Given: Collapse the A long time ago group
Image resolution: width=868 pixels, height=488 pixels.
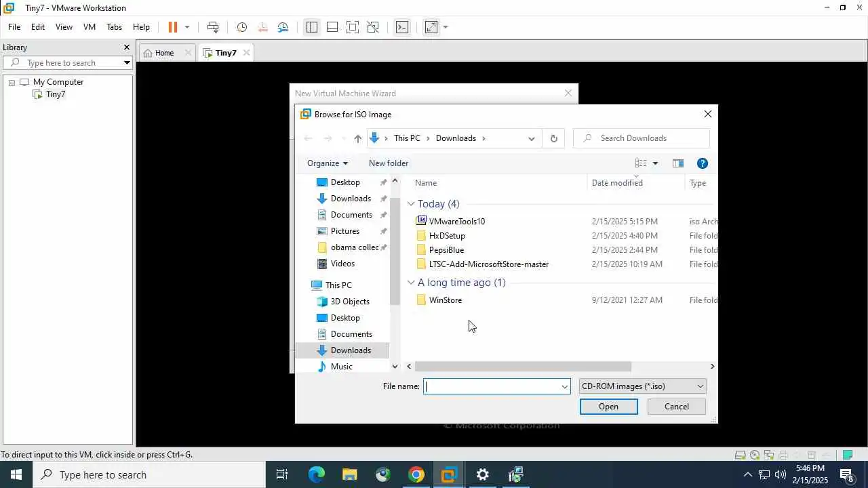Looking at the screenshot, I should [x=411, y=283].
